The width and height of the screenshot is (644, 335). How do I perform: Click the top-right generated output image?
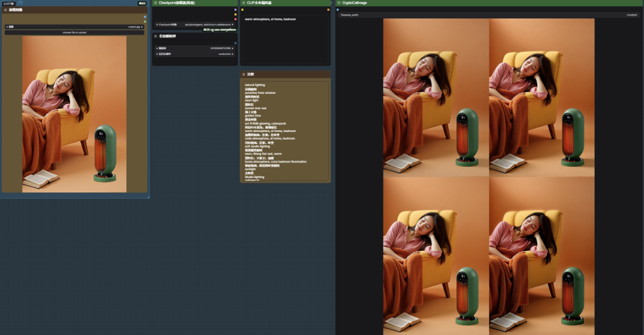point(541,97)
